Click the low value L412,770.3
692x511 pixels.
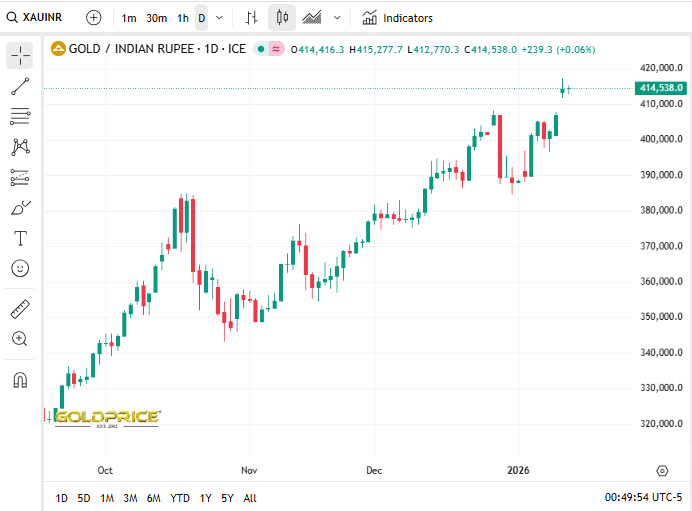(x=433, y=49)
